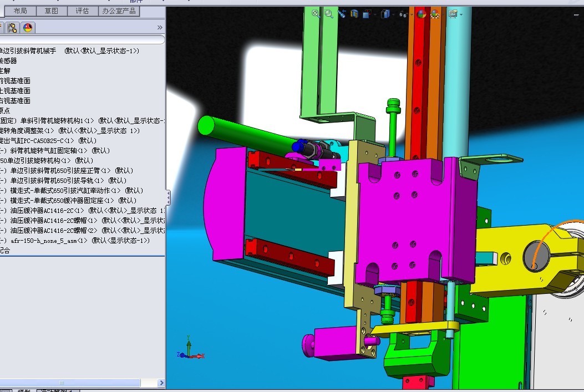Select the 斜臂机旋转气缸固定轴<1> component
The image size is (584, 392).
tap(55, 151)
